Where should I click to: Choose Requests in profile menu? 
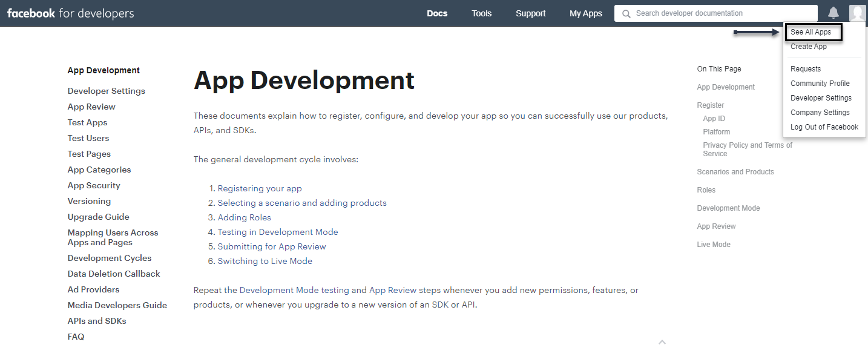[806, 69]
